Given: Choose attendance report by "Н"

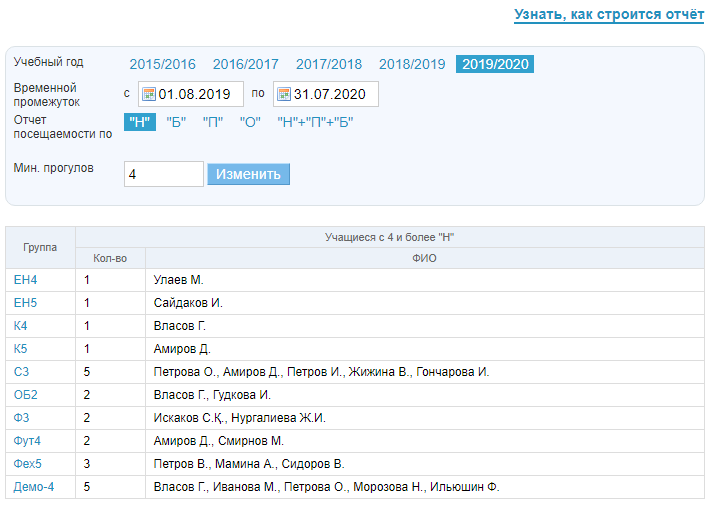Looking at the screenshot, I should 139,122.
